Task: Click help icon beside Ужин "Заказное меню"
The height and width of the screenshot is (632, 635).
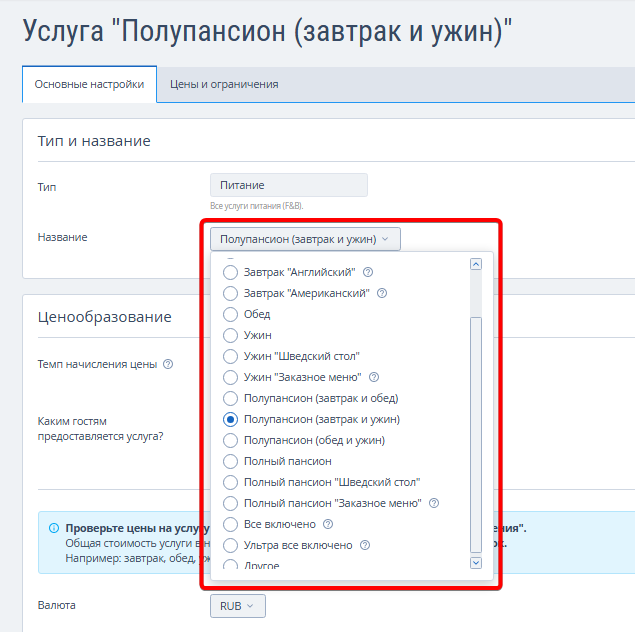Action: coord(373,377)
